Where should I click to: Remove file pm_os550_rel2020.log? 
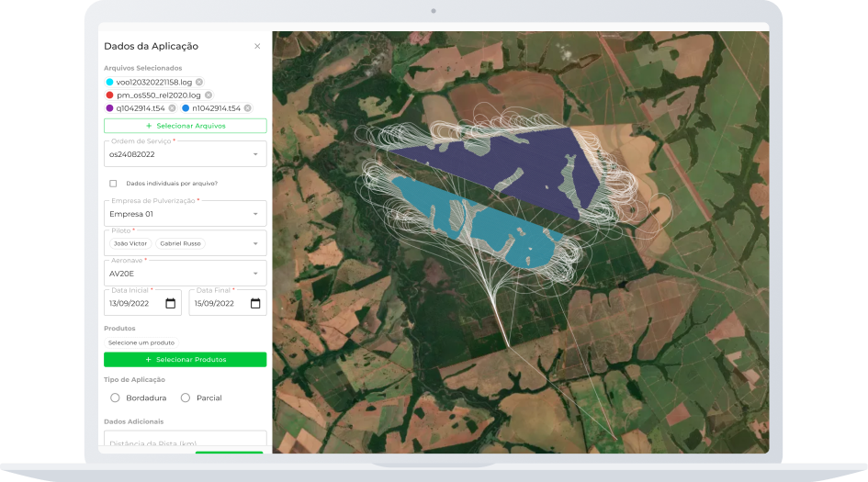coord(209,95)
